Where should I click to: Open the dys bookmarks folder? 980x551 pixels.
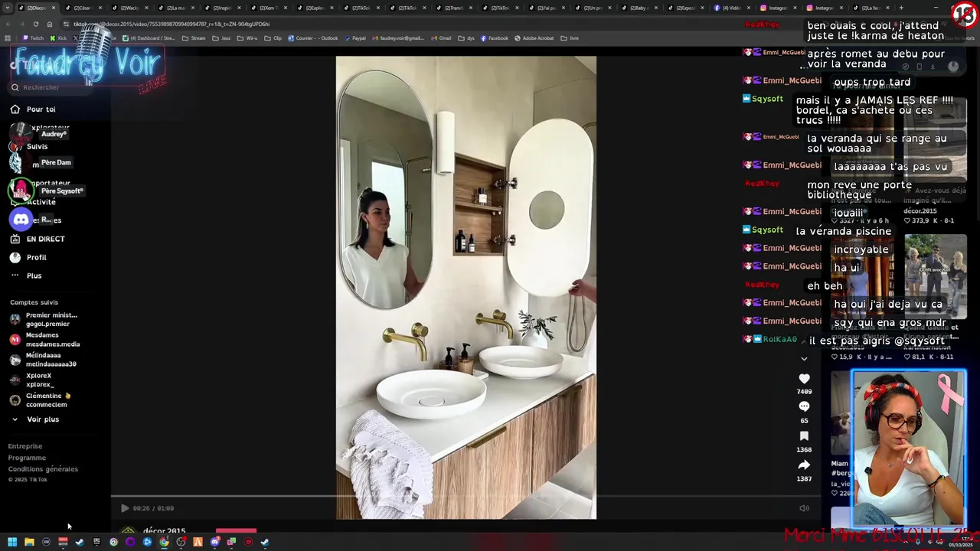pyautogui.click(x=466, y=38)
